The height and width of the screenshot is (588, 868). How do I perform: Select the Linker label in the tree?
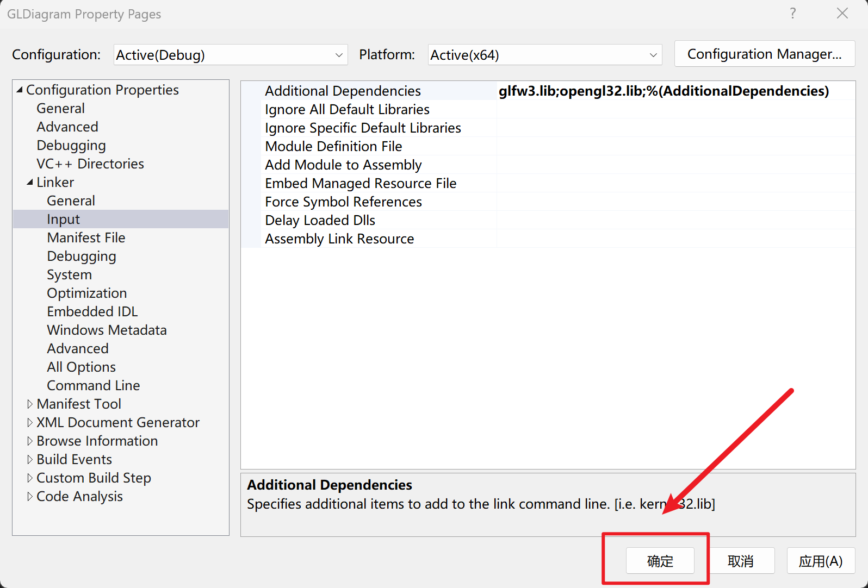click(55, 183)
